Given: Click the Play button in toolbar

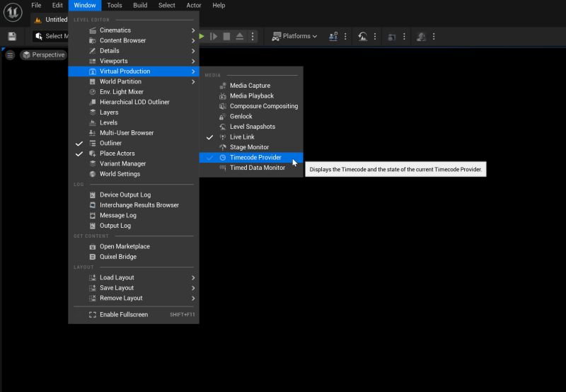Looking at the screenshot, I should tap(202, 36).
